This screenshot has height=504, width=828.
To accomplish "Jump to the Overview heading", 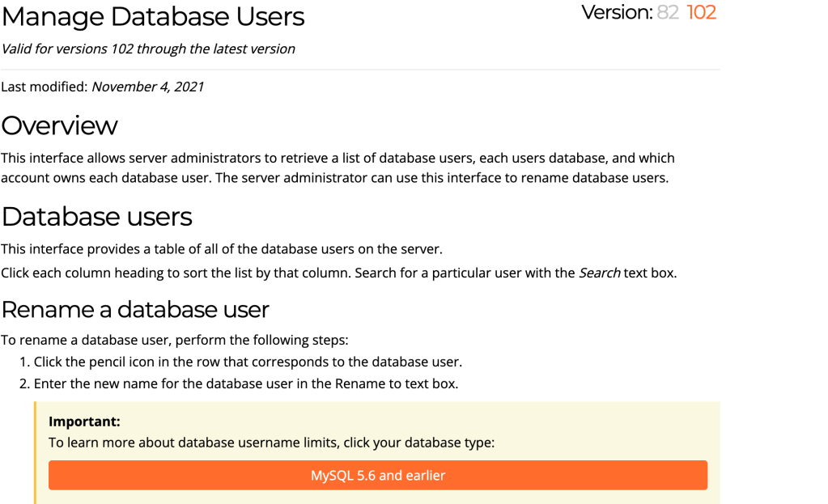I will tap(59, 125).
